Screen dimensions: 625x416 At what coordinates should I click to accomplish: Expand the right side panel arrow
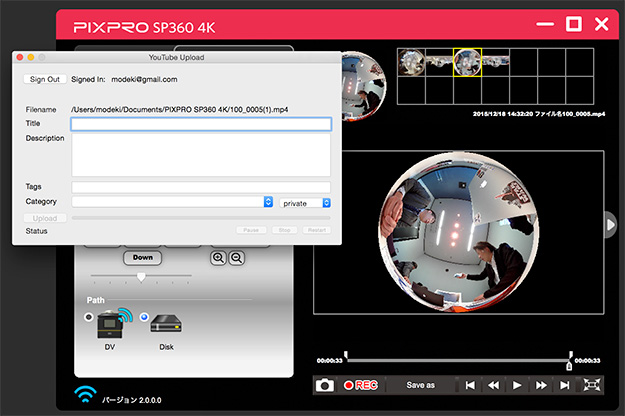611,226
